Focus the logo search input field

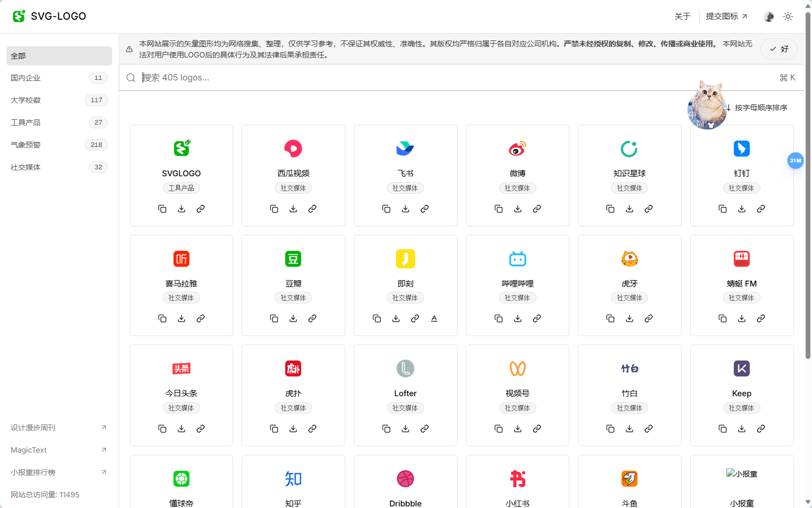pyautogui.click(x=458, y=78)
